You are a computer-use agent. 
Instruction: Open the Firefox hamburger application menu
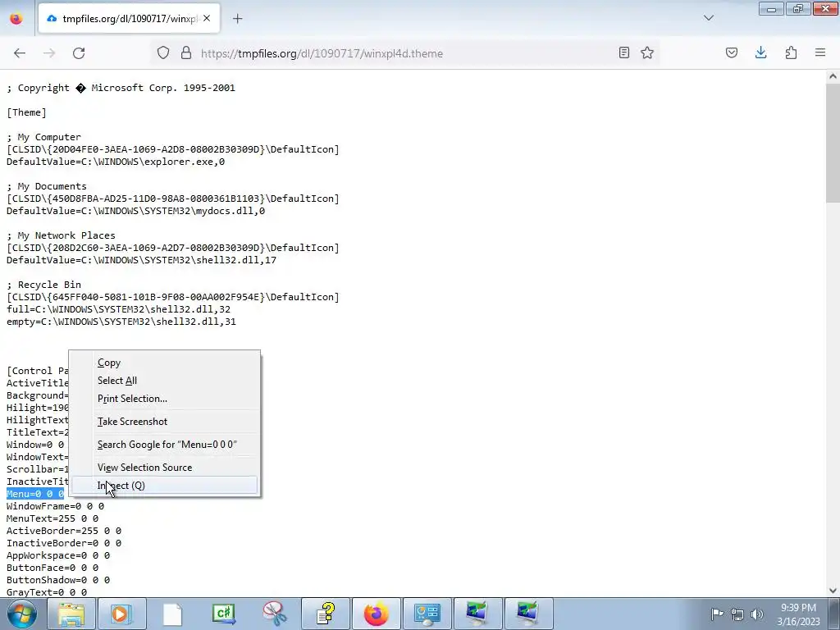tap(820, 52)
